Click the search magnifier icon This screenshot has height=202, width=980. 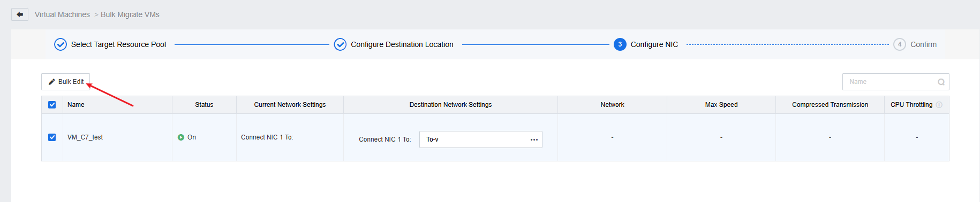click(941, 82)
